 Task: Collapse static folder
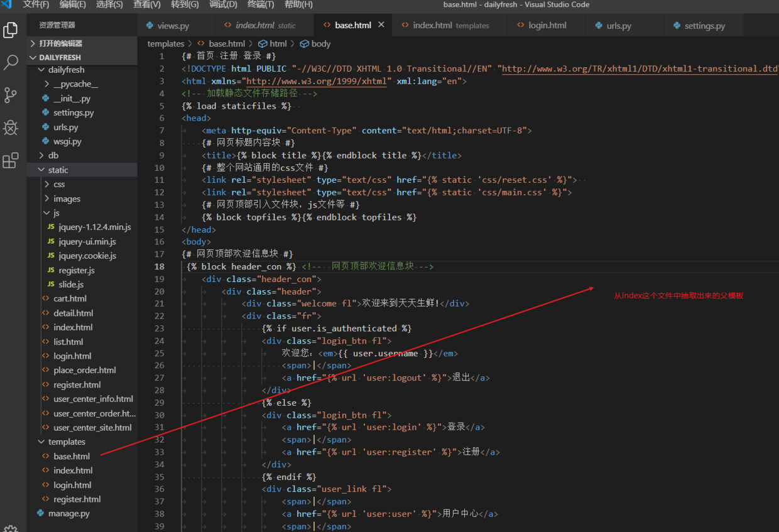click(82, 170)
